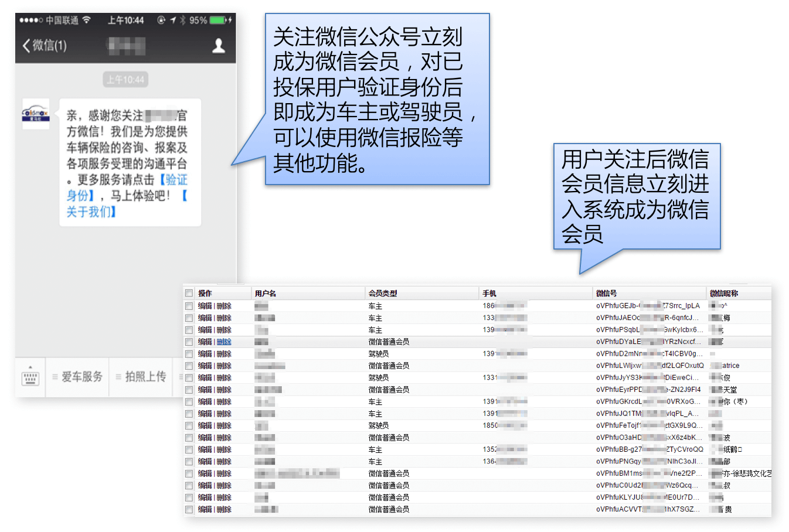
Task: Select the phone cell starting 1850
Action: [x=505, y=425]
